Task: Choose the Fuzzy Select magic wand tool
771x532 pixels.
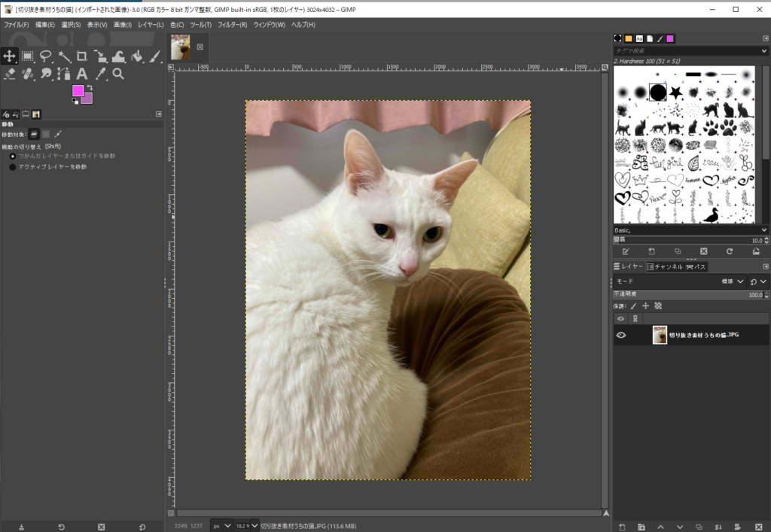Action: tap(64, 56)
